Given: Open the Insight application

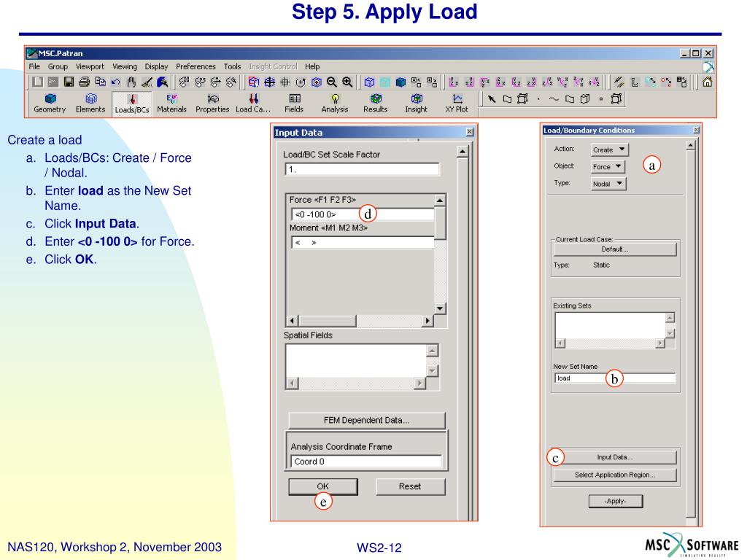Looking at the screenshot, I should (417, 104).
